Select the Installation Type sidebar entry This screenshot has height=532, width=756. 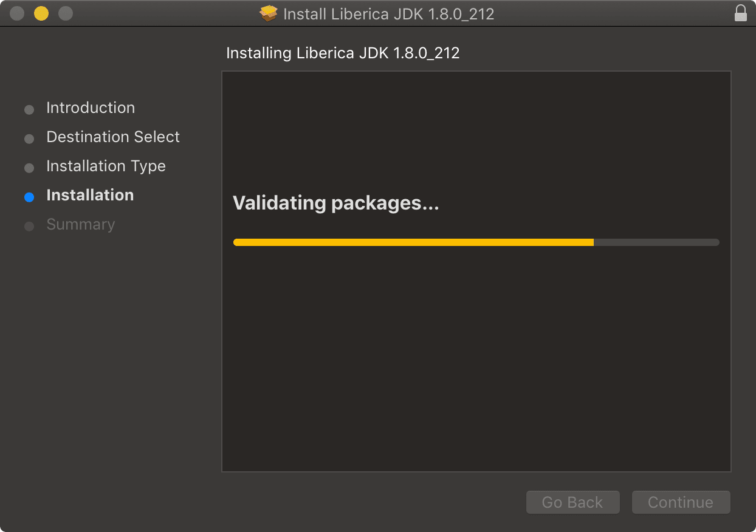(106, 166)
